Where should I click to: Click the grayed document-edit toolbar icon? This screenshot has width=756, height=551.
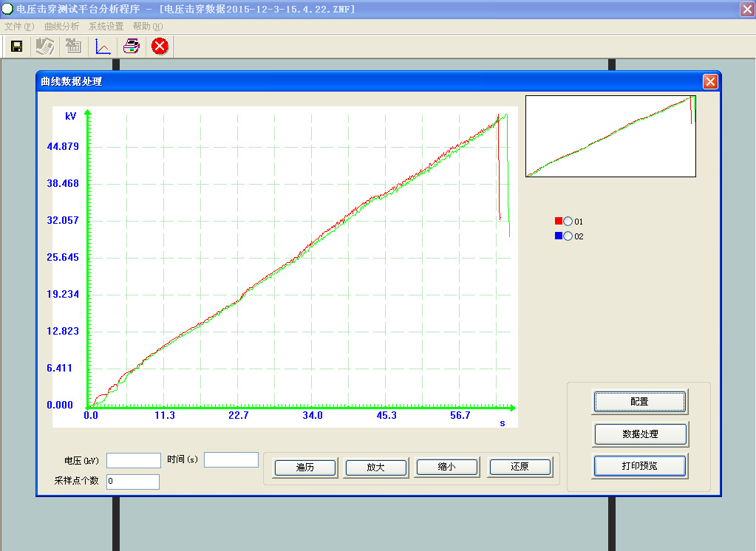coord(44,47)
